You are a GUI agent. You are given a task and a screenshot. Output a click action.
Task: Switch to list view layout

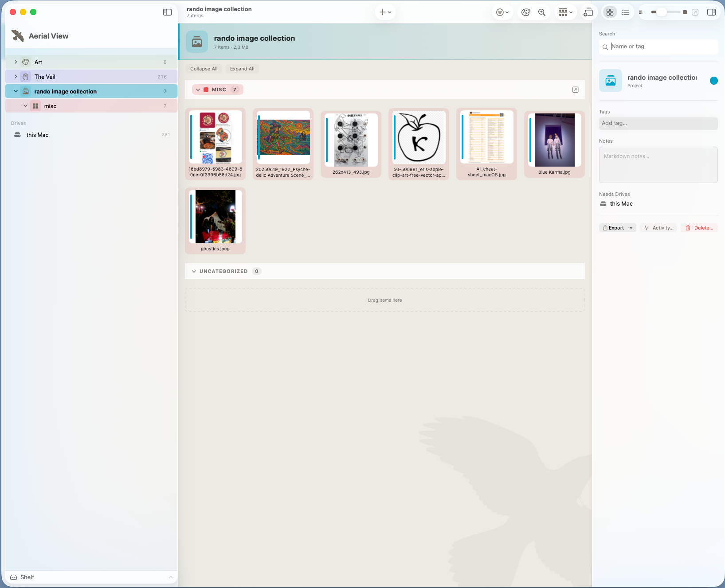pos(625,12)
